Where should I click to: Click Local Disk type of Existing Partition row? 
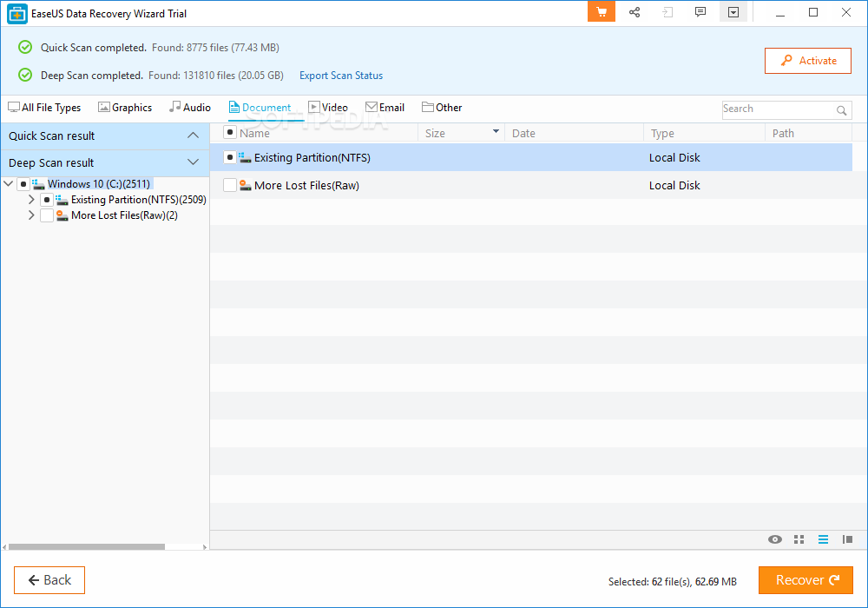click(x=674, y=158)
